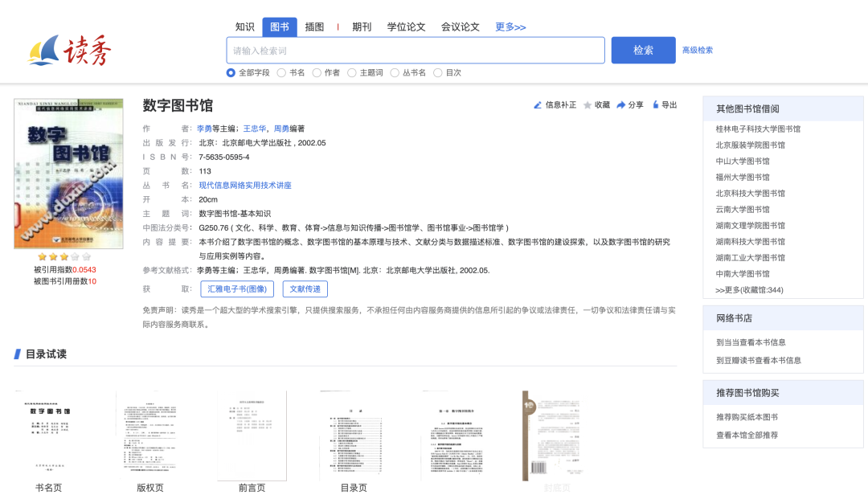This screenshot has width=868, height=499.
Task: Select the 主题词 radio button
Action: click(352, 73)
